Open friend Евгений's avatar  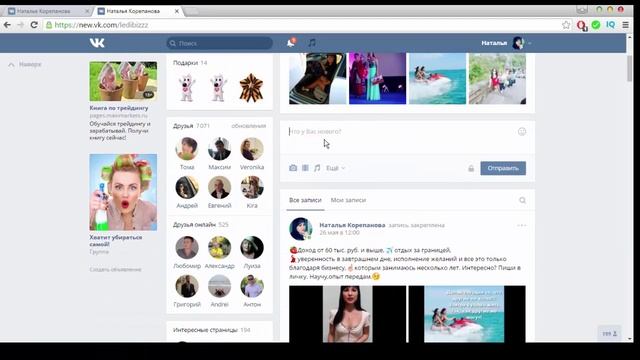(x=220, y=188)
